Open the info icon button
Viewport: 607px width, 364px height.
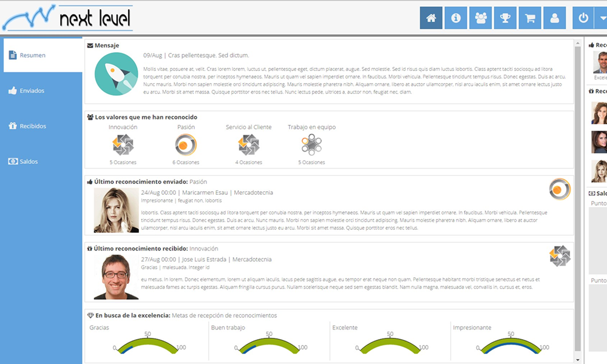[456, 18]
